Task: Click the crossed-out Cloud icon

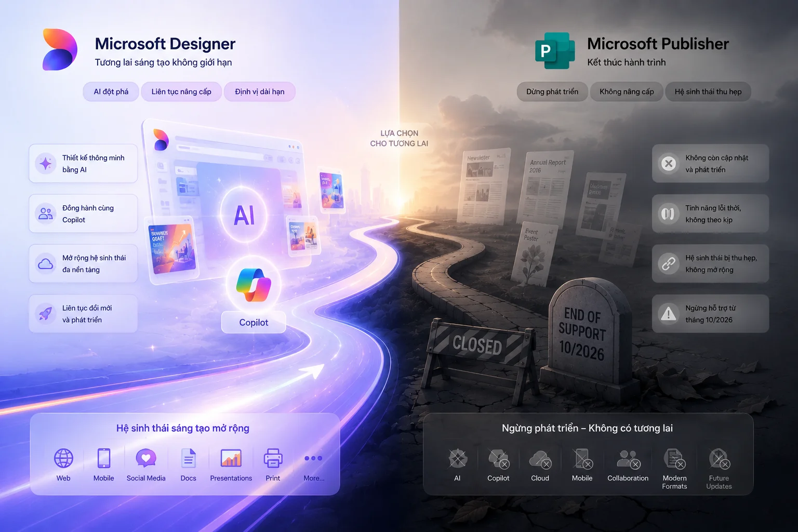Action: (540, 460)
